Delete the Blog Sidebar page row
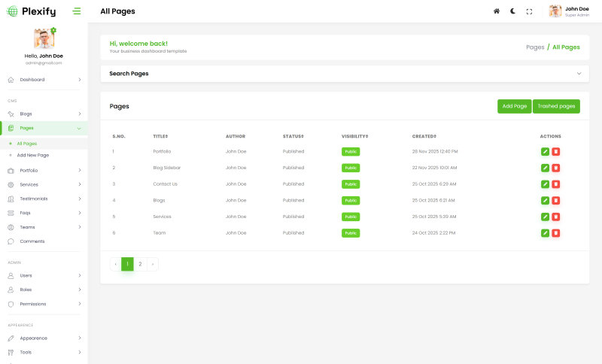 (x=556, y=168)
